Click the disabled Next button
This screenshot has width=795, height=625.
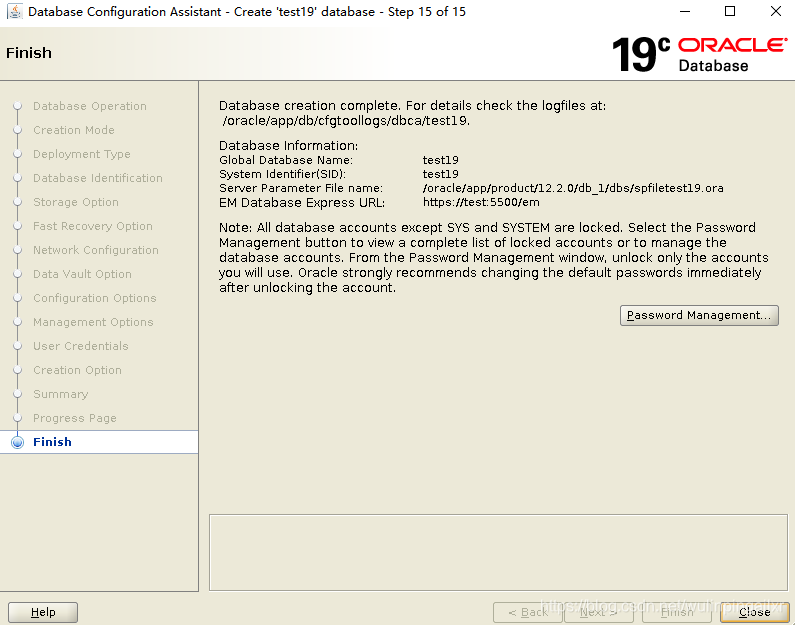599,612
